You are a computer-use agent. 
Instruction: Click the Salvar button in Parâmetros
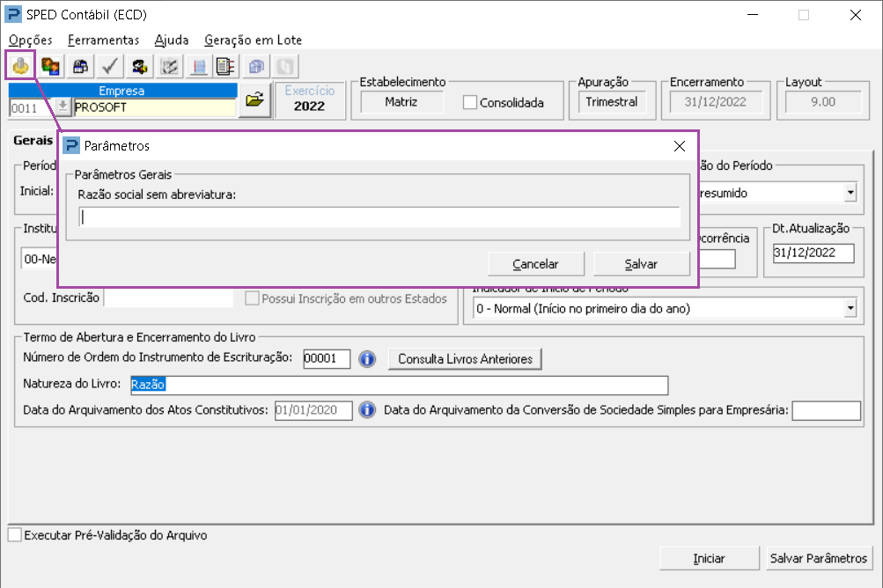coord(641,263)
